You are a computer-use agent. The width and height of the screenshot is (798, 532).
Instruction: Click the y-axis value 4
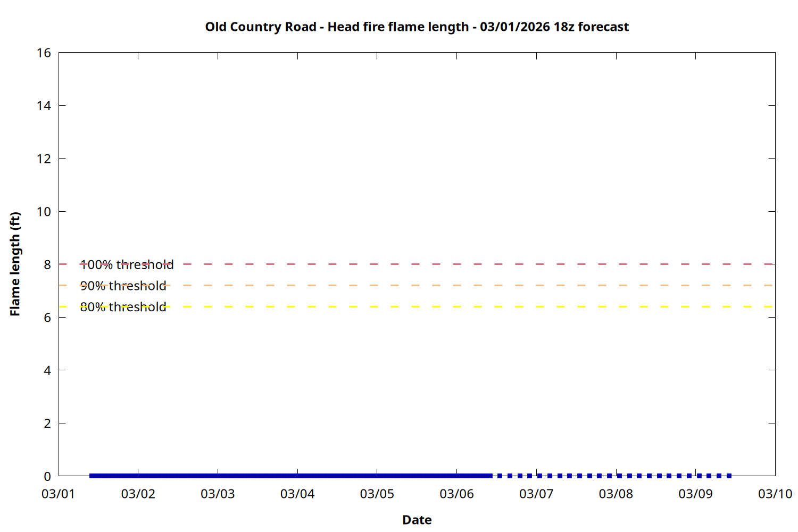click(x=47, y=370)
